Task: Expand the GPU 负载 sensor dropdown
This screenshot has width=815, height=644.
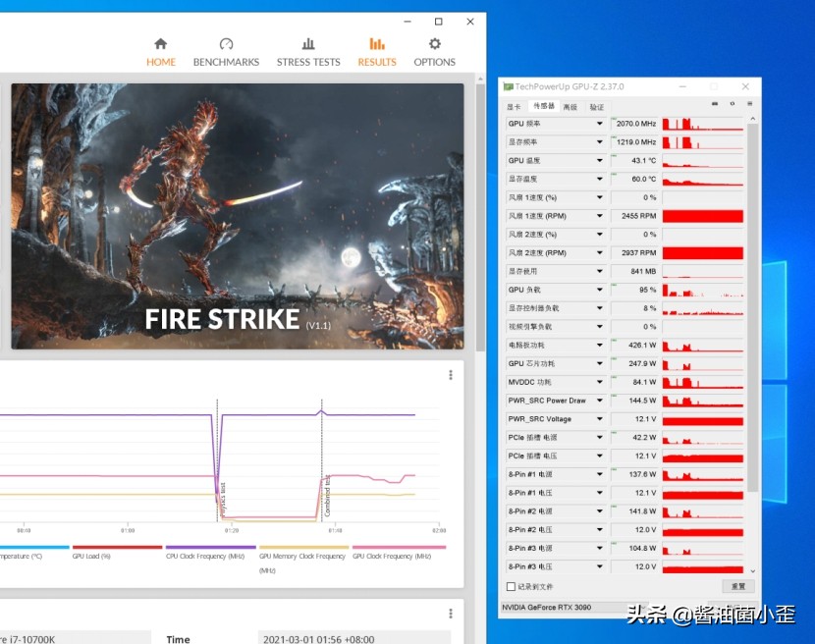Action: [x=599, y=290]
